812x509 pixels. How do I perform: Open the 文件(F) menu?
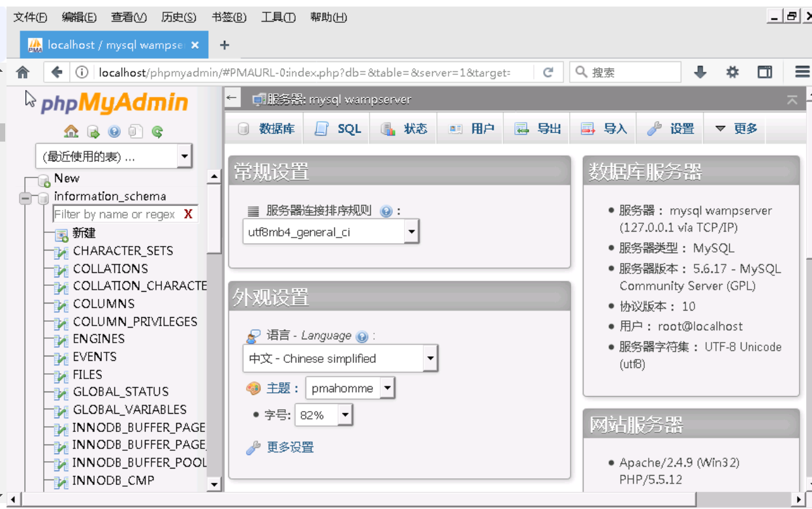click(x=31, y=17)
